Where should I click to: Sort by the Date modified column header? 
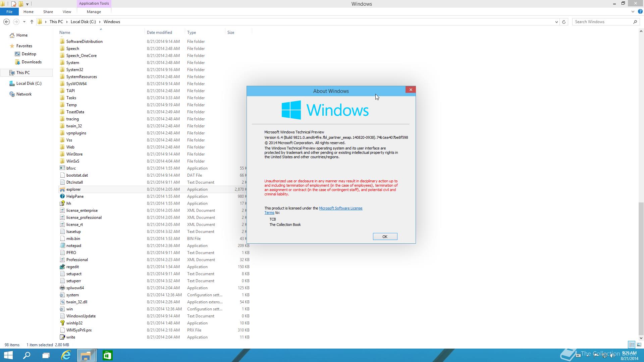[165, 33]
